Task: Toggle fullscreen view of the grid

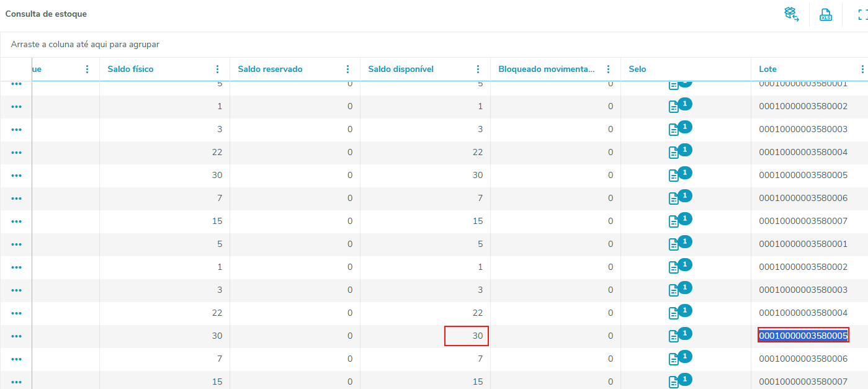Action: point(862,14)
